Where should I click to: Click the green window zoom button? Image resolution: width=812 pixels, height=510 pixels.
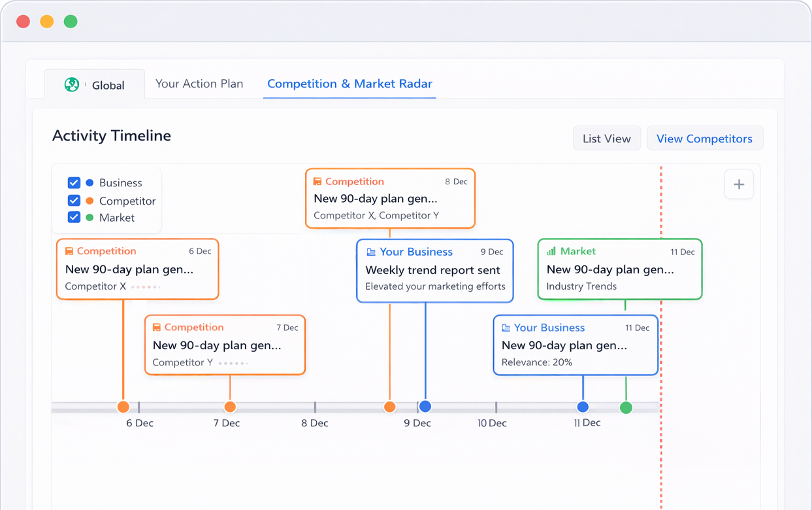tap(71, 22)
